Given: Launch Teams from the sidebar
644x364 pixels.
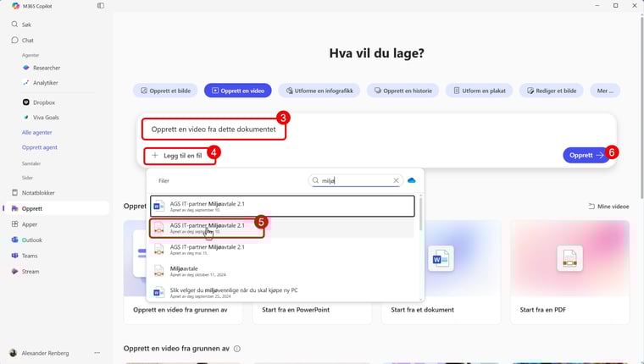Looking at the screenshot, I should click(25, 256).
